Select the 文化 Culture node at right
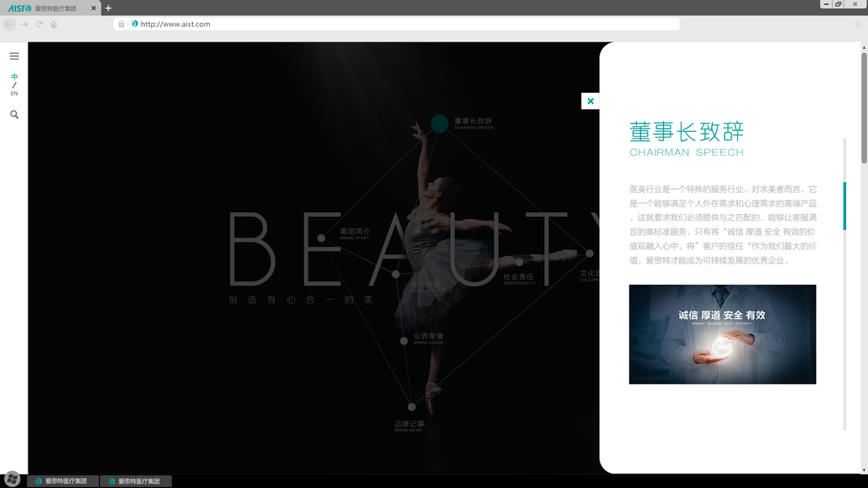Image resolution: width=868 pixels, height=488 pixels. point(590,254)
